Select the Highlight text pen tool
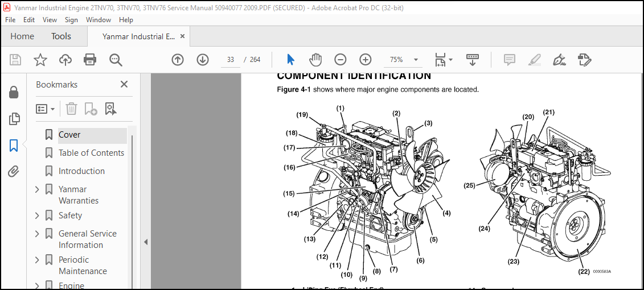Image resolution: width=644 pixels, height=290 pixels. click(534, 60)
